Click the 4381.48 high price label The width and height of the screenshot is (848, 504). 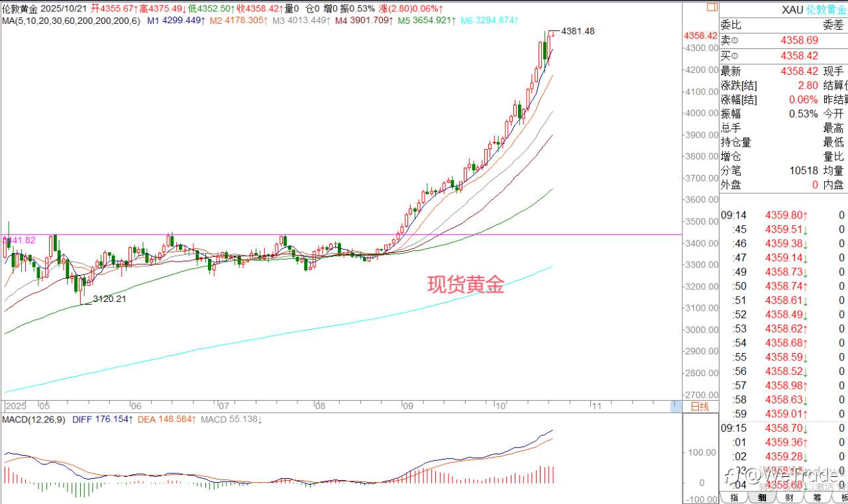point(578,31)
